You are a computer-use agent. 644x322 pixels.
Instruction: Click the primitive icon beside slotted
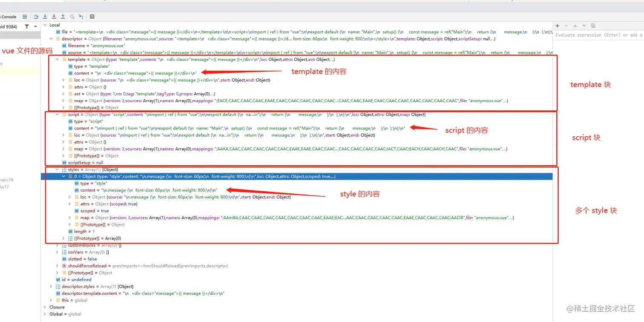[64, 259]
